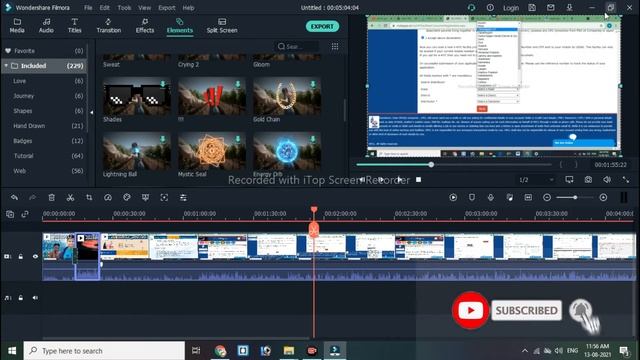
Task: Click the Green Screen icon
Action: [x=145, y=198]
